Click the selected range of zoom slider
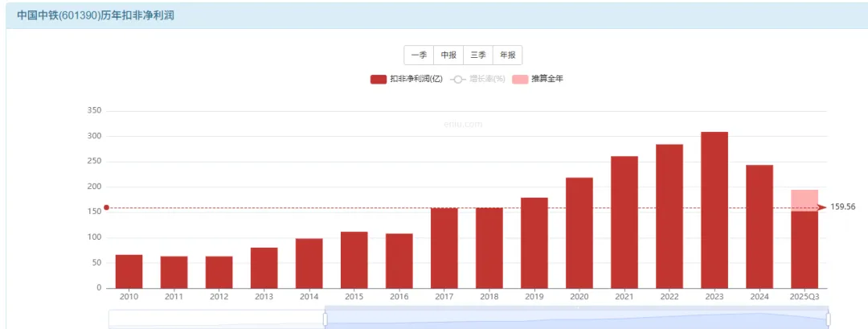The height and width of the screenshot is (329, 868). tap(576, 319)
